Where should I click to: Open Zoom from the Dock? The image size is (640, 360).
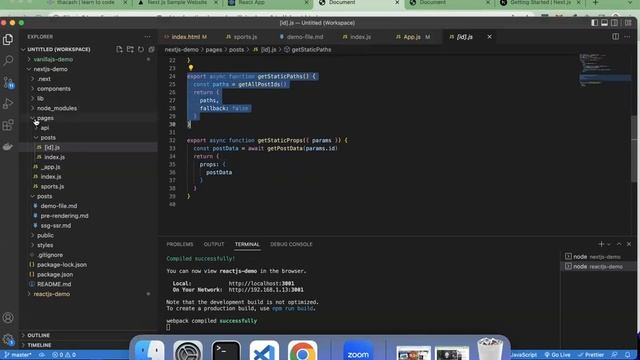[358, 351]
